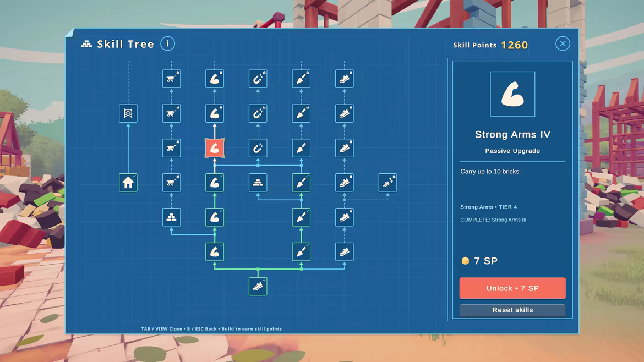Open the info icon beside Skill Tree
Image resolution: width=644 pixels, height=362 pixels.
point(167,43)
